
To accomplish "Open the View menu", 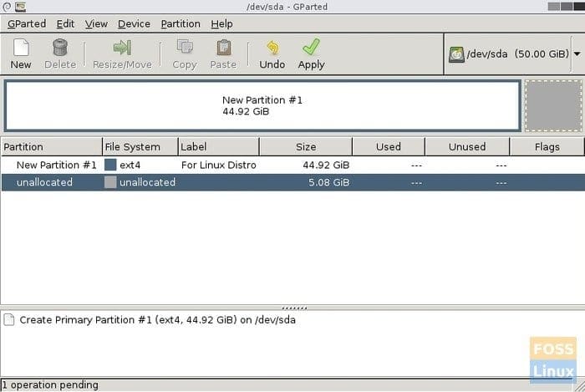I will point(96,24).
